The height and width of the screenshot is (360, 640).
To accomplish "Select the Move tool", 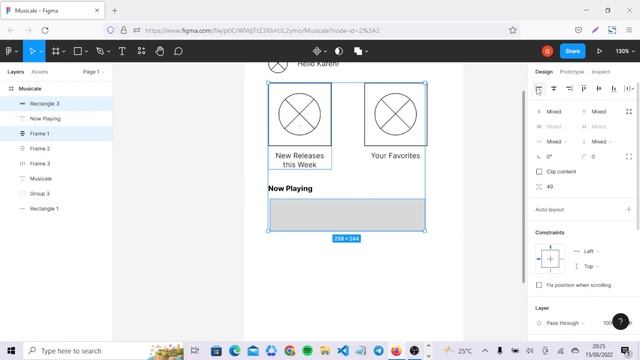I will click(x=32, y=51).
